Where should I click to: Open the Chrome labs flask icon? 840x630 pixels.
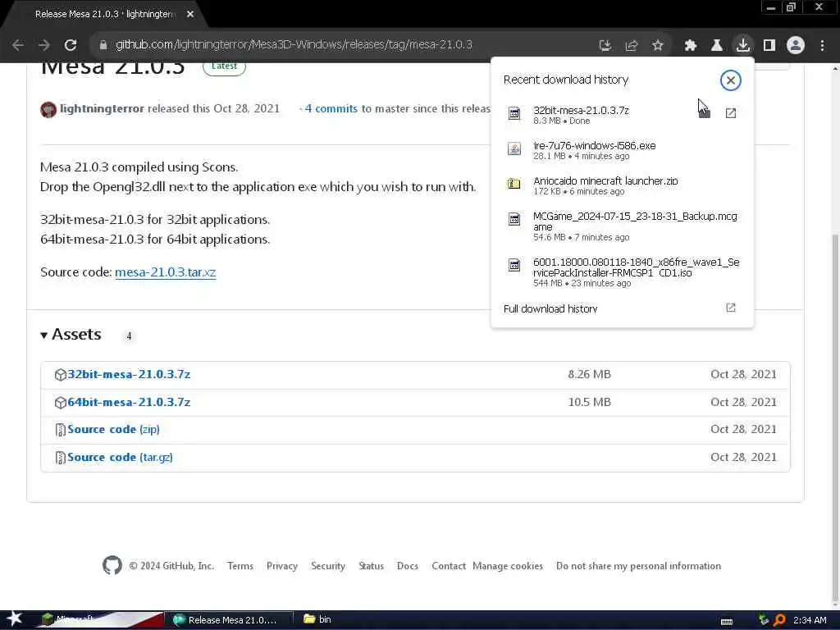pyautogui.click(x=716, y=46)
